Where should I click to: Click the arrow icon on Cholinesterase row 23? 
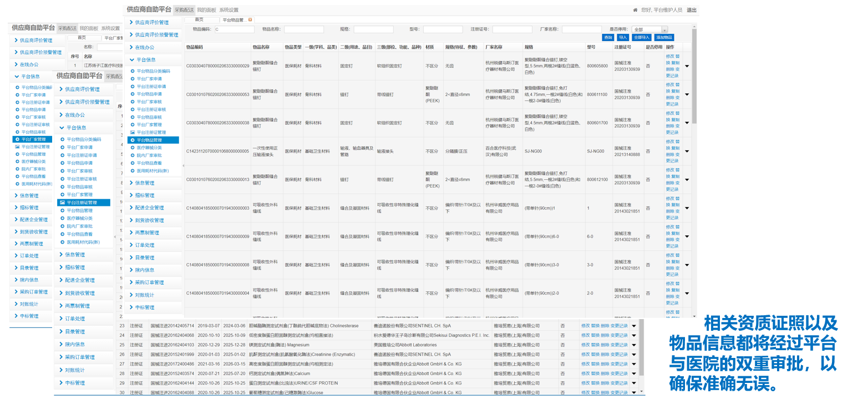coord(634,326)
